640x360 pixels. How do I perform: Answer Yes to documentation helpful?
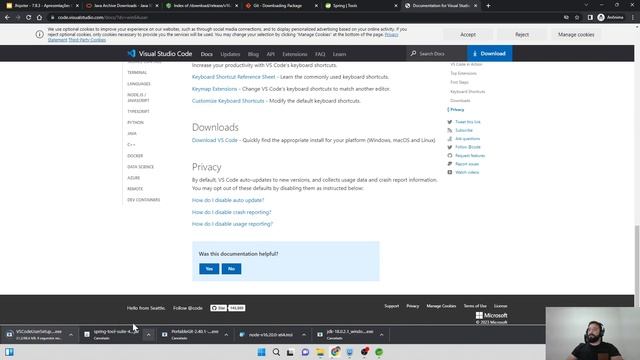(209, 269)
